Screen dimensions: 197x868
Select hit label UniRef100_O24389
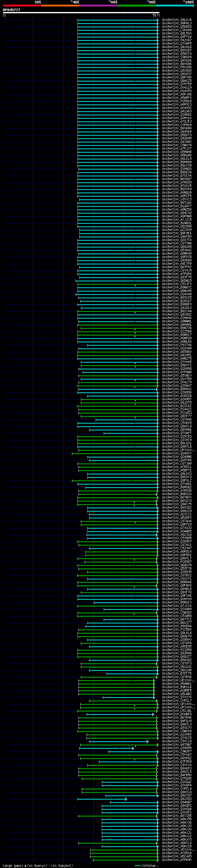(176, 349)
